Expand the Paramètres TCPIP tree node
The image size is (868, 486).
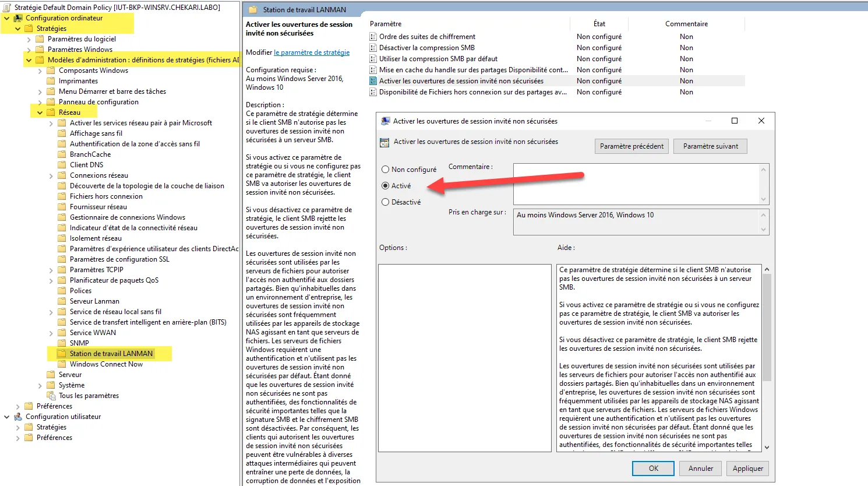click(x=51, y=270)
